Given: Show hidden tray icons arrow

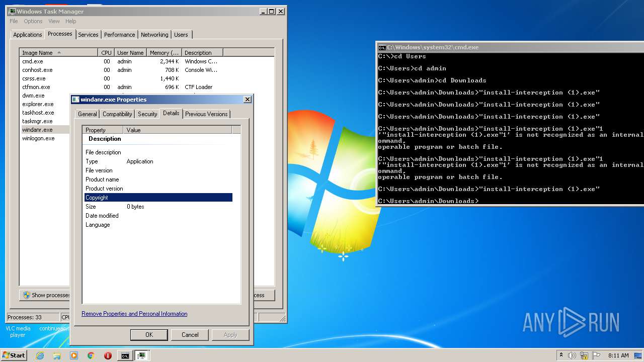Looking at the screenshot, I should (561, 355).
